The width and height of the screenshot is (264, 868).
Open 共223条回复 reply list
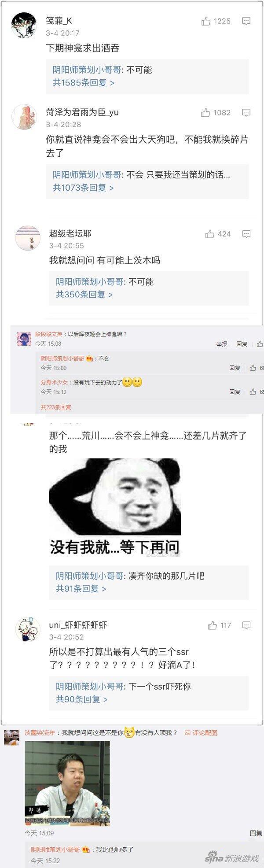point(56,407)
